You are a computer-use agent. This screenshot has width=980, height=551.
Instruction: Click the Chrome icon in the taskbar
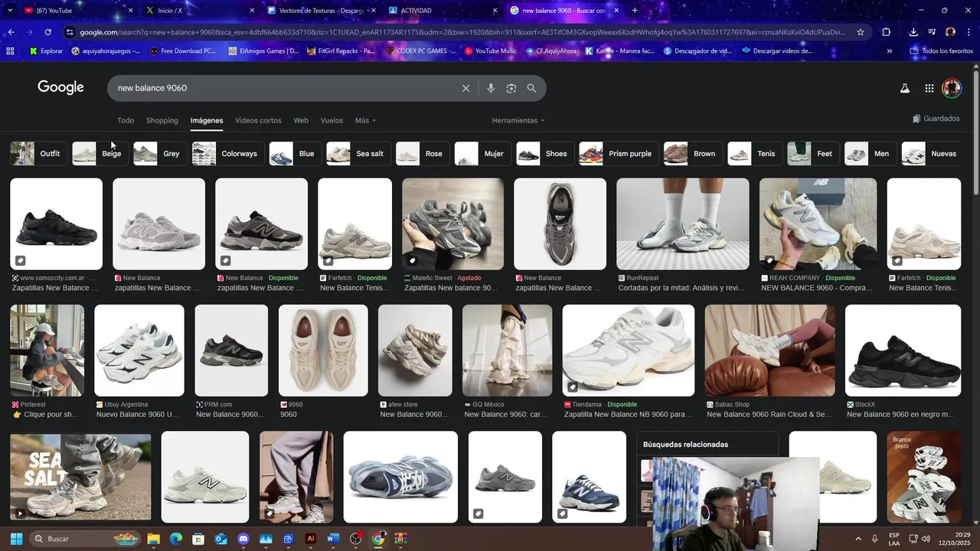[x=377, y=539]
